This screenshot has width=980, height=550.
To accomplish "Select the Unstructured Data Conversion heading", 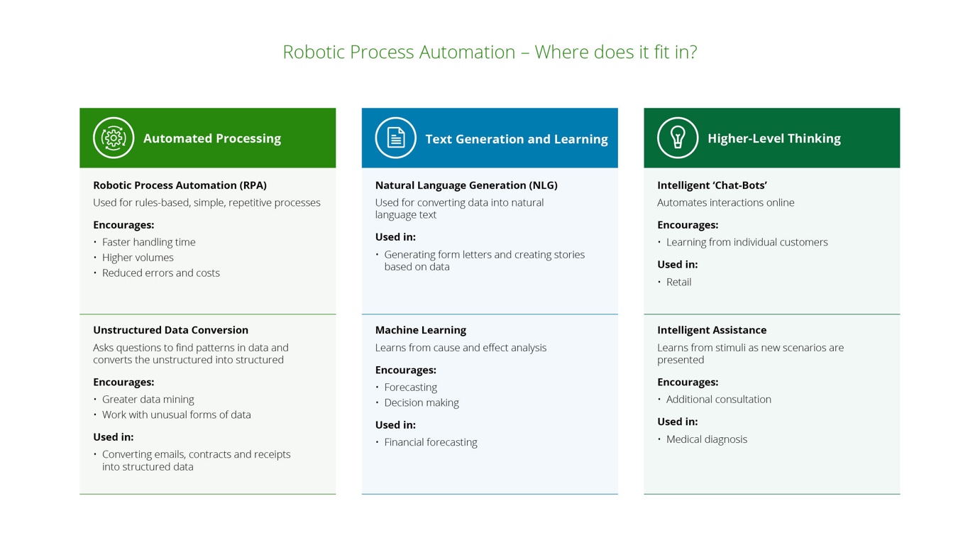I will (x=170, y=329).
